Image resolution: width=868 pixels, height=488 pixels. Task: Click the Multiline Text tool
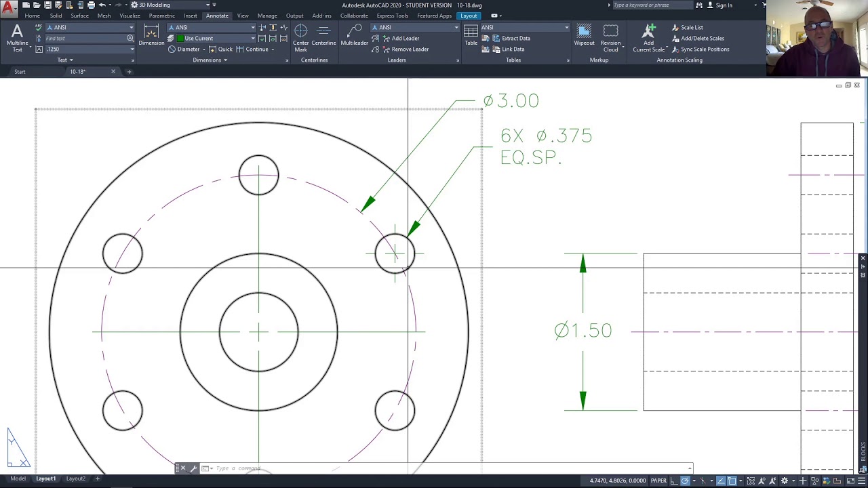click(x=17, y=37)
